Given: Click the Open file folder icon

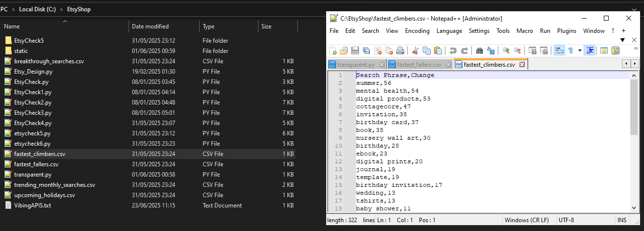Looking at the screenshot, I should (344, 51).
